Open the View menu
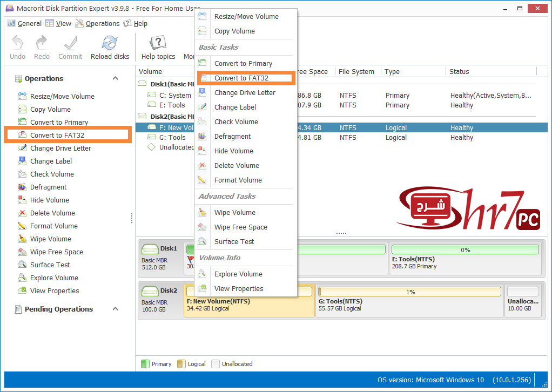Screen dimensions: 552x392 coord(58,23)
